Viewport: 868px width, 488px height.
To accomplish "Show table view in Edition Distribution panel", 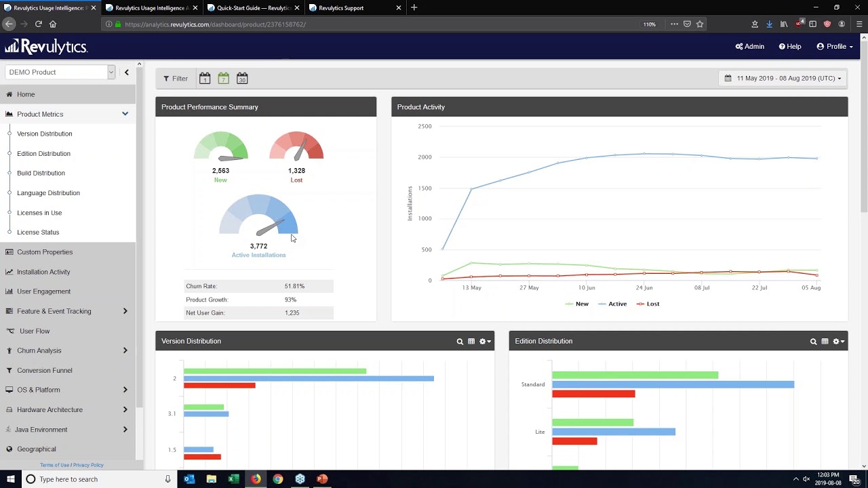I will 825,342.
